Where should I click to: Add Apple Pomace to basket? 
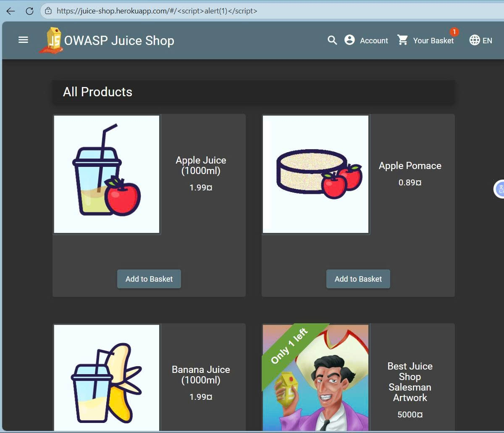(358, 279)
